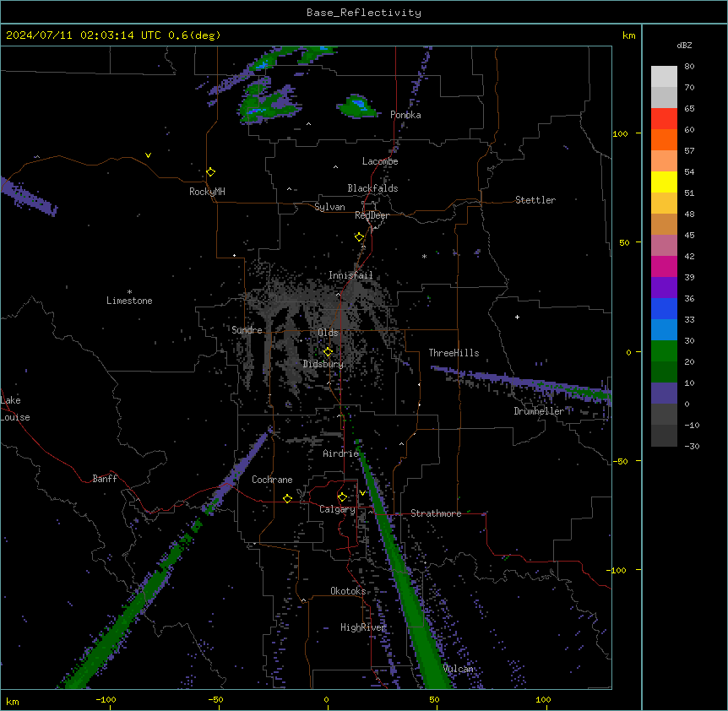Click the Banff label
Viewport: 728px width, 711px height.
105,479
